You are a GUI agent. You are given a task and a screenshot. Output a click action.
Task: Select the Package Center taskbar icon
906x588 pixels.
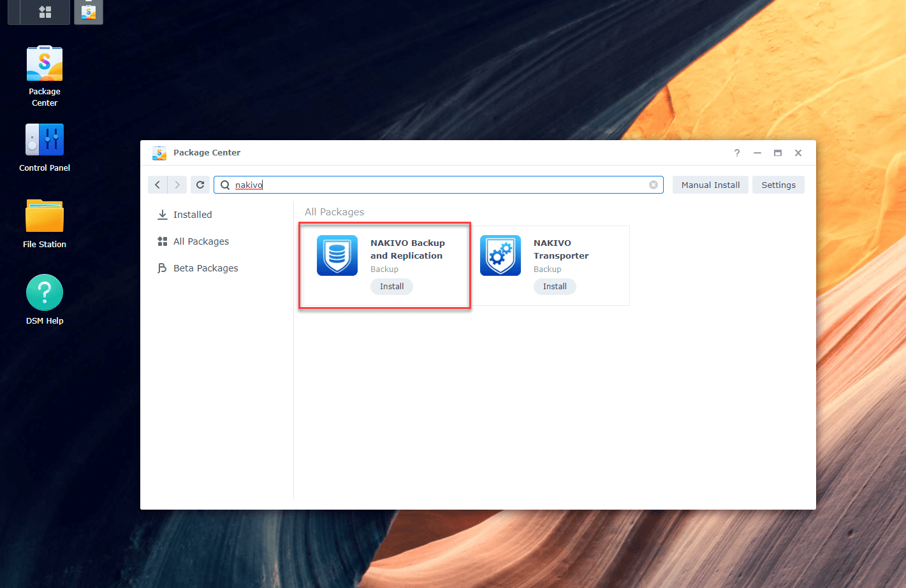pyautogui.click(x=88, y=11)
